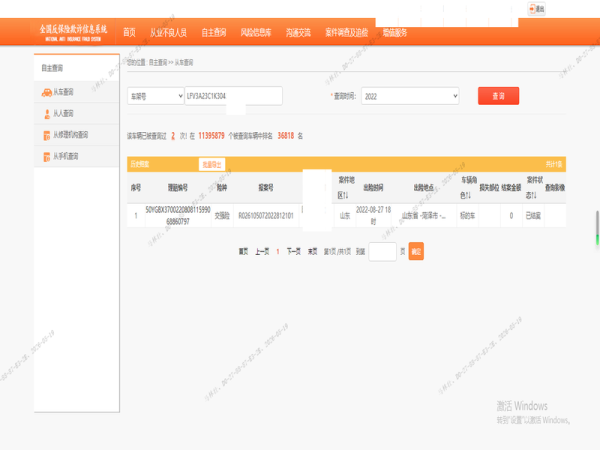The image size is (600, 450).
Task: Expand the 查询时间 year dropdown
Action: pos(410,96)
